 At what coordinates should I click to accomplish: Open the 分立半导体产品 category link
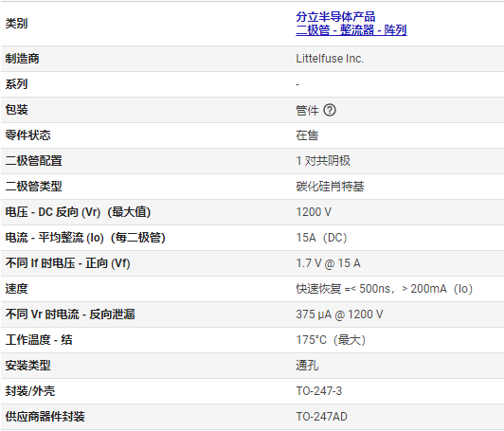335,16
